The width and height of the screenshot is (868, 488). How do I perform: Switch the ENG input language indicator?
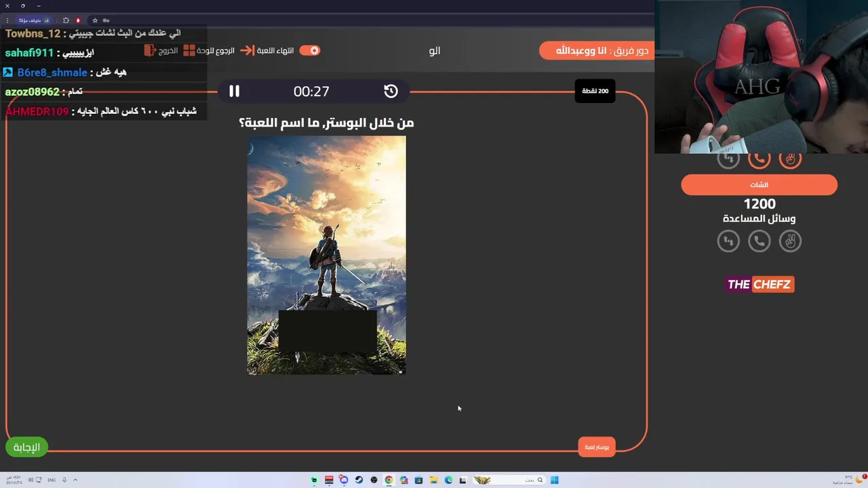(52, 480)
